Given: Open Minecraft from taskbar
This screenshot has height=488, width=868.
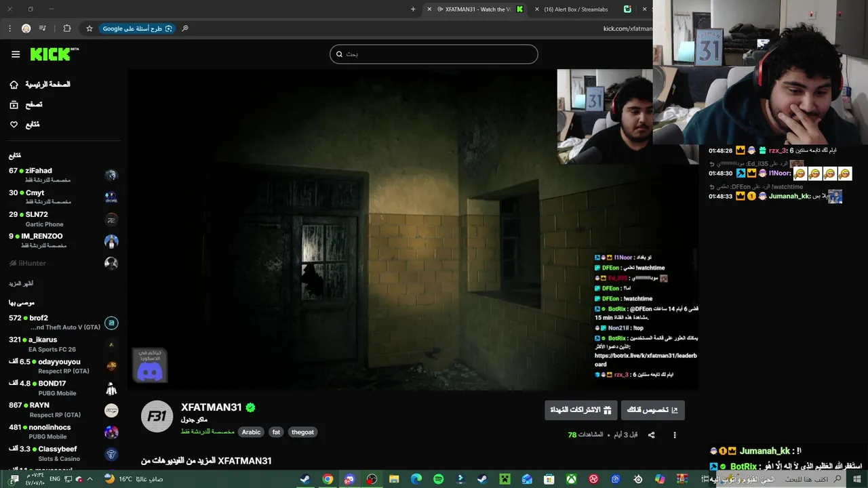Looking at the screenshot, I should pos(505,479).
